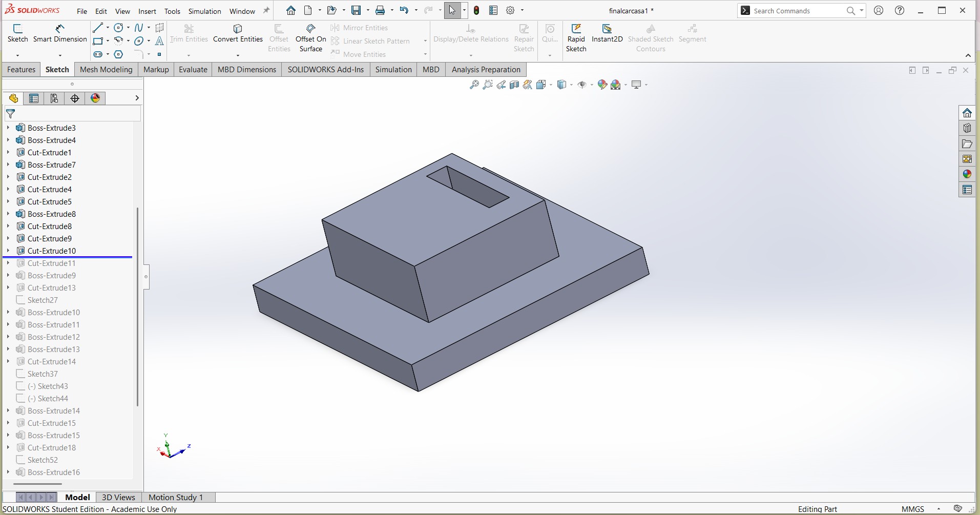This screenshot has height=515, width=980.
Task: Open ConfigurationManager tab
Action: coord(54,98)
